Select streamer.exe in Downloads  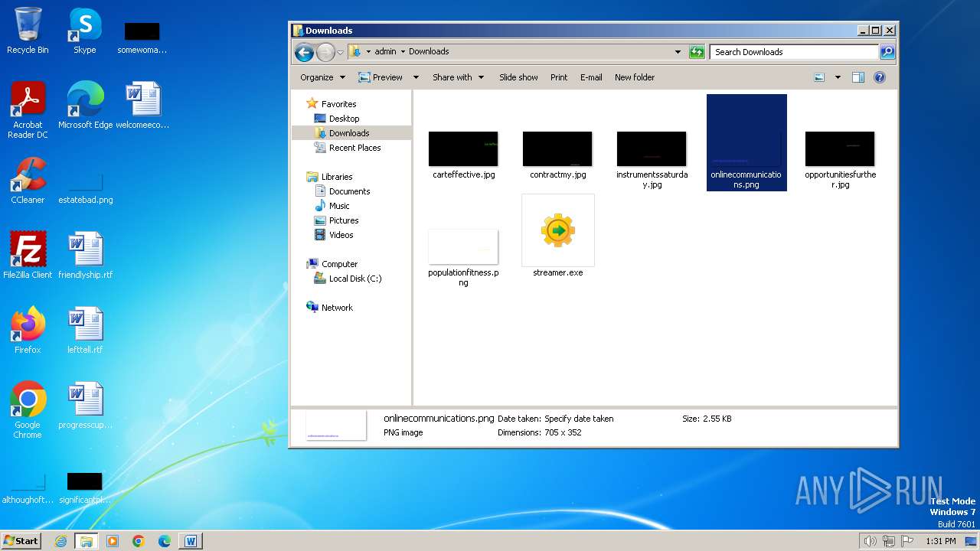tap(557, 236)
